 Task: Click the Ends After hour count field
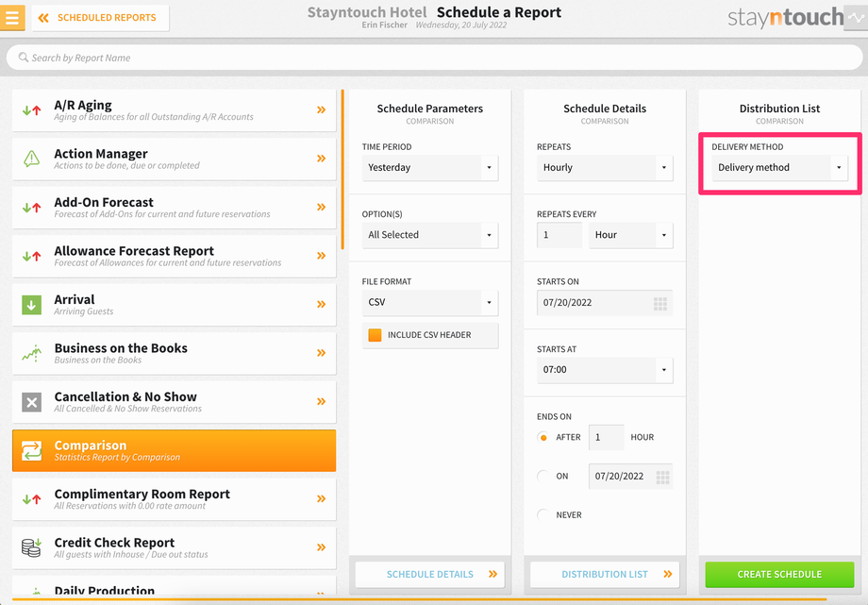click(606, 438)
